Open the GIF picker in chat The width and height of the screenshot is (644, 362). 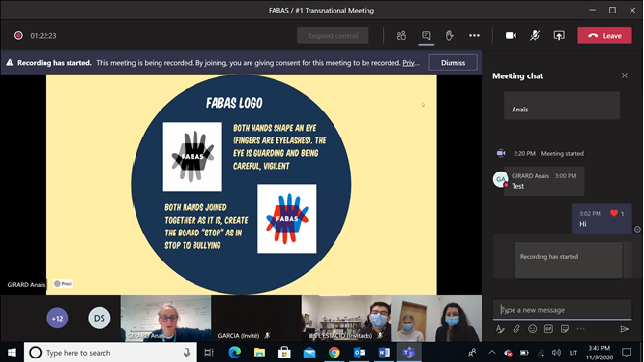coord(548,329)
